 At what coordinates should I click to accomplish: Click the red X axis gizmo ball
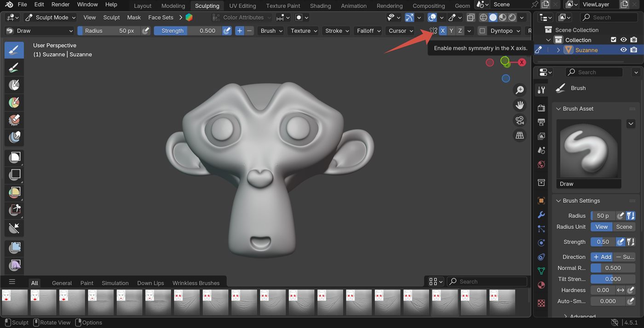(x=522, y=62)
